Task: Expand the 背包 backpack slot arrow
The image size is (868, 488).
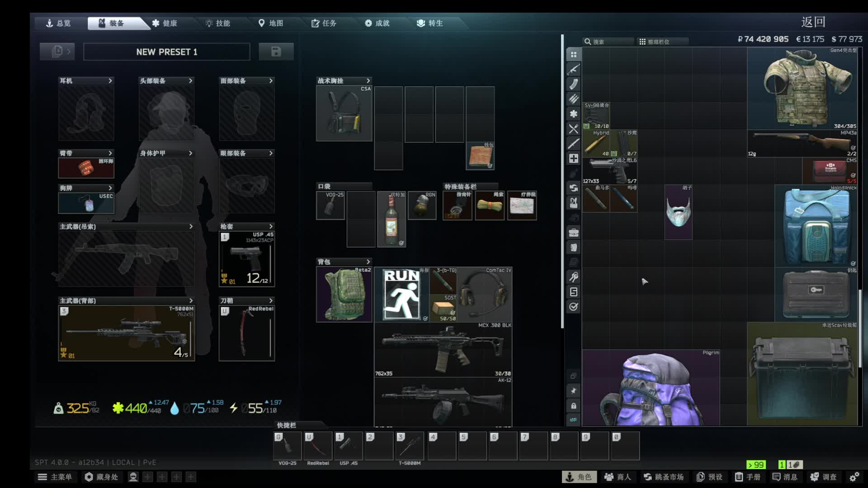Action: [368, 262]
